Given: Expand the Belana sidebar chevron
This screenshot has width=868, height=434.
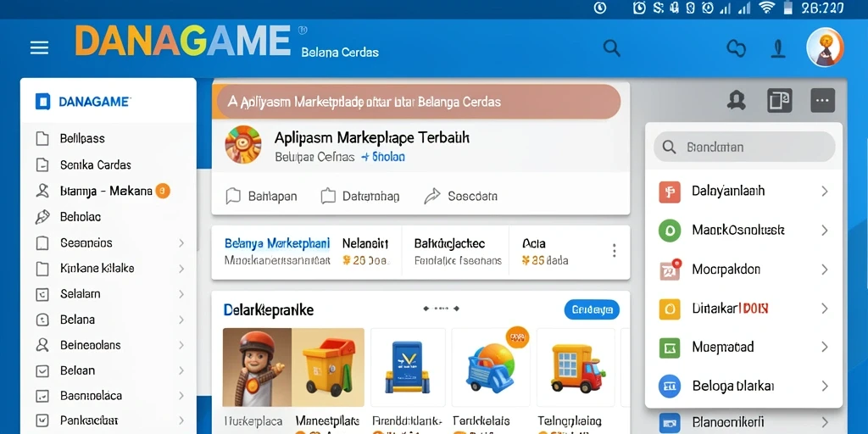Looking at the screenshot, I should pos(181,320).
